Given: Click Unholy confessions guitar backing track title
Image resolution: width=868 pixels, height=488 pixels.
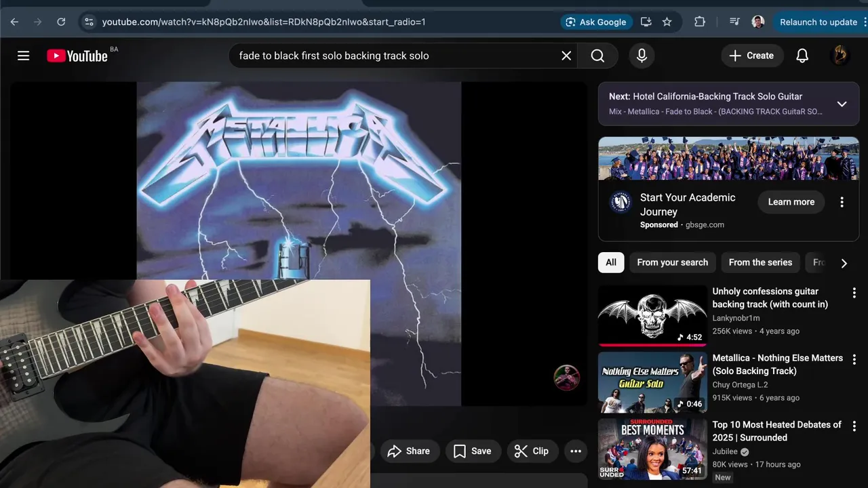Looking at the screenshot, I should (770, 298).
